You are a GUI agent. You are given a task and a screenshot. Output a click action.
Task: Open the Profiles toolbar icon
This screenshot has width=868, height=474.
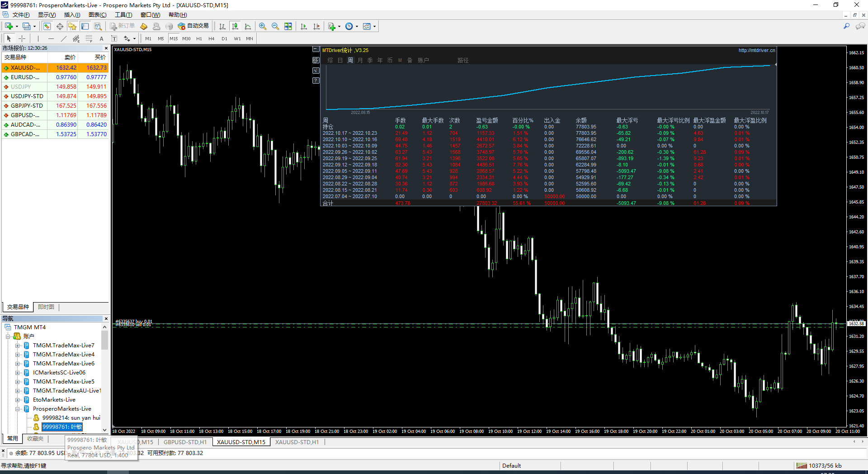click(27, 26)
